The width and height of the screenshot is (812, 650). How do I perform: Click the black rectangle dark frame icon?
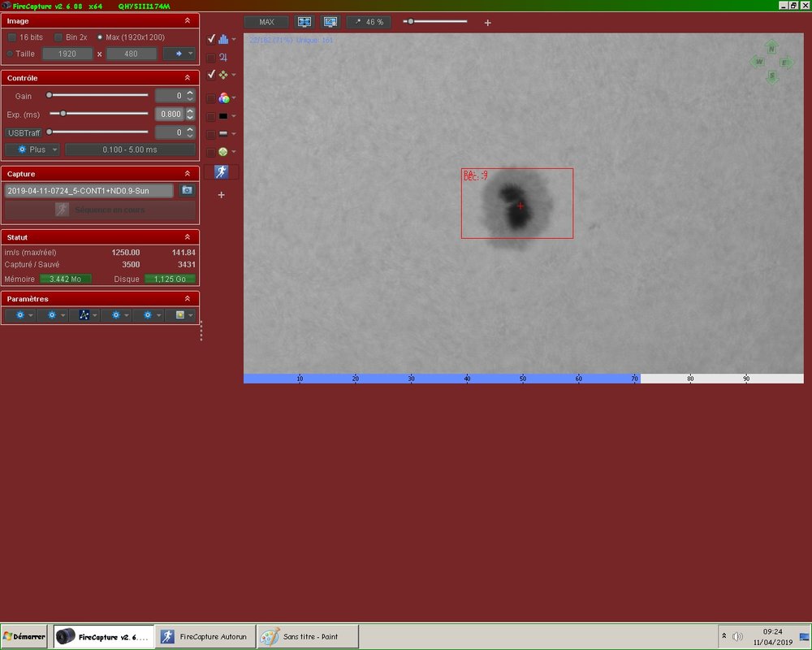[x=223, y=116]
